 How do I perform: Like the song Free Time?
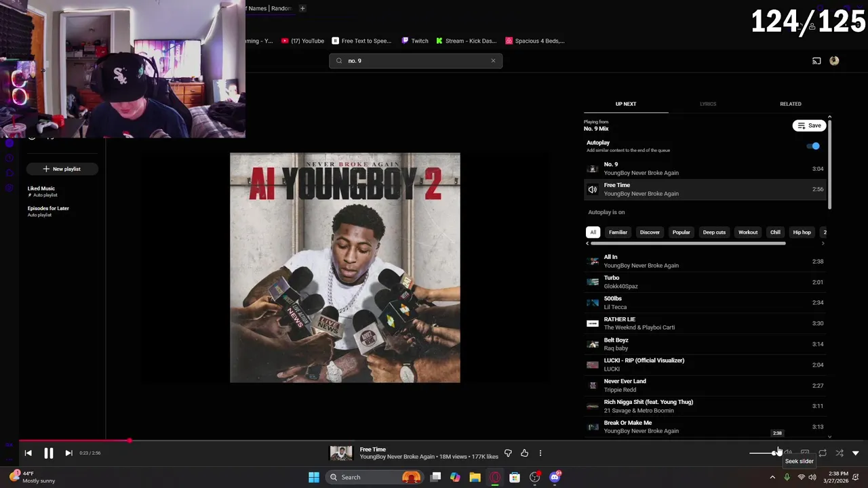524,453
